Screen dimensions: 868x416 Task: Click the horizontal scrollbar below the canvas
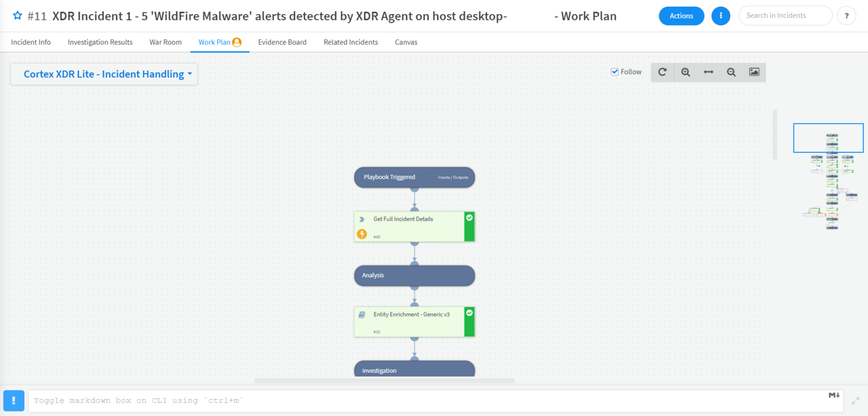tap(385, 381)
